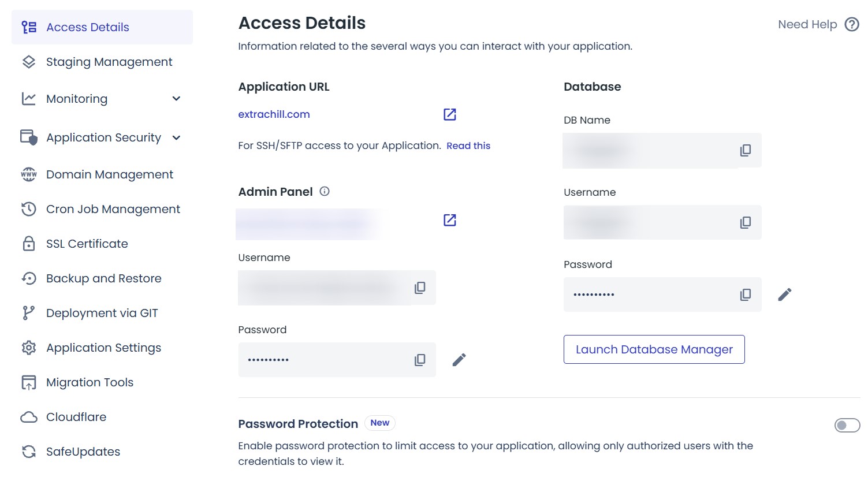
Task: Open the Admin Panel external link icon
Action: [449, 219]
